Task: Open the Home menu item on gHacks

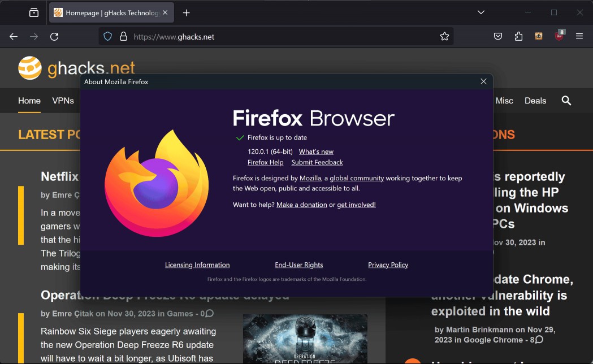Action: tap(29, 101)
